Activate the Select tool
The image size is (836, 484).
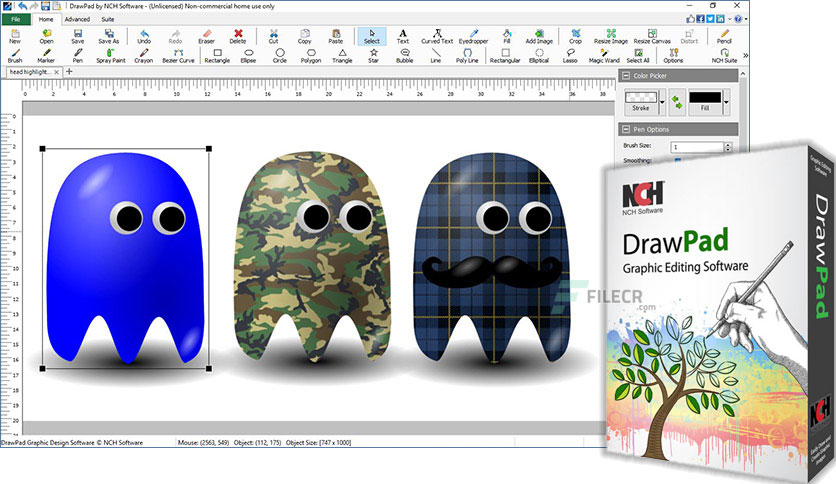click(372, 36)
